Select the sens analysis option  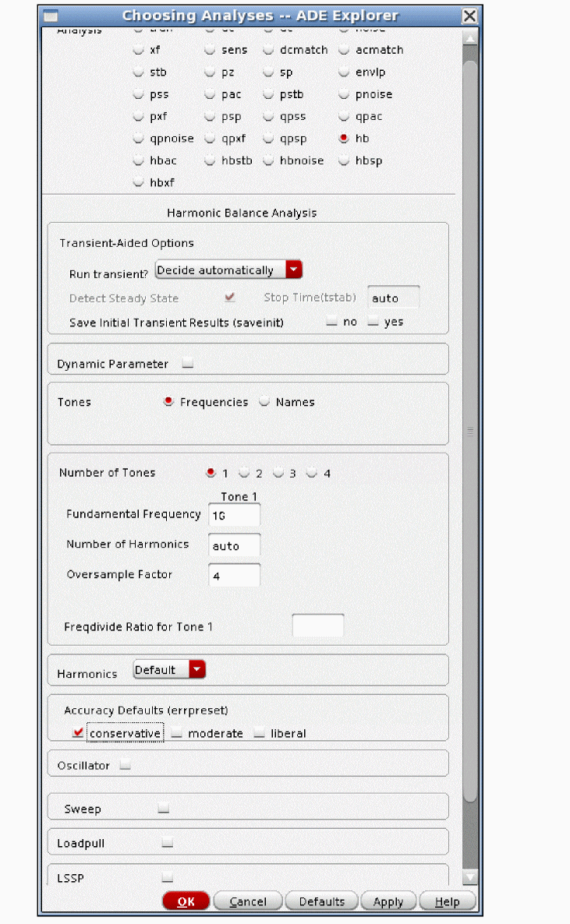click(210, 50)
